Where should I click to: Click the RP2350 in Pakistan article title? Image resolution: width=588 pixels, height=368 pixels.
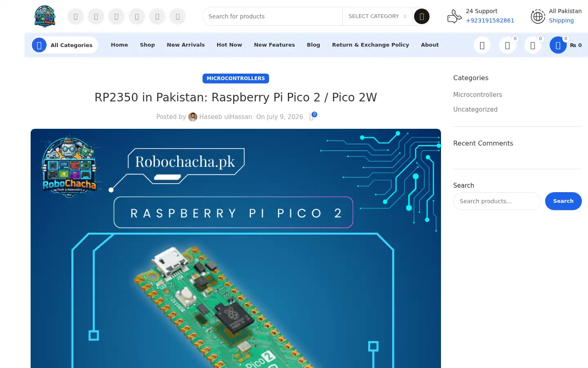coord(236,97)
